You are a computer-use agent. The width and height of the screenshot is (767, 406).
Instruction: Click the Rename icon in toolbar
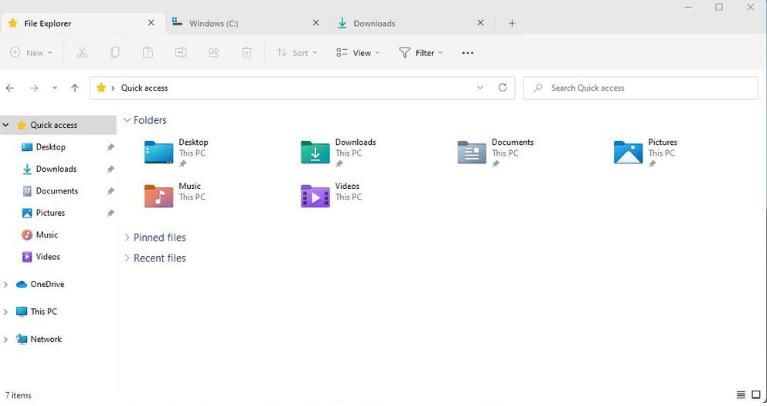[180, 52]
